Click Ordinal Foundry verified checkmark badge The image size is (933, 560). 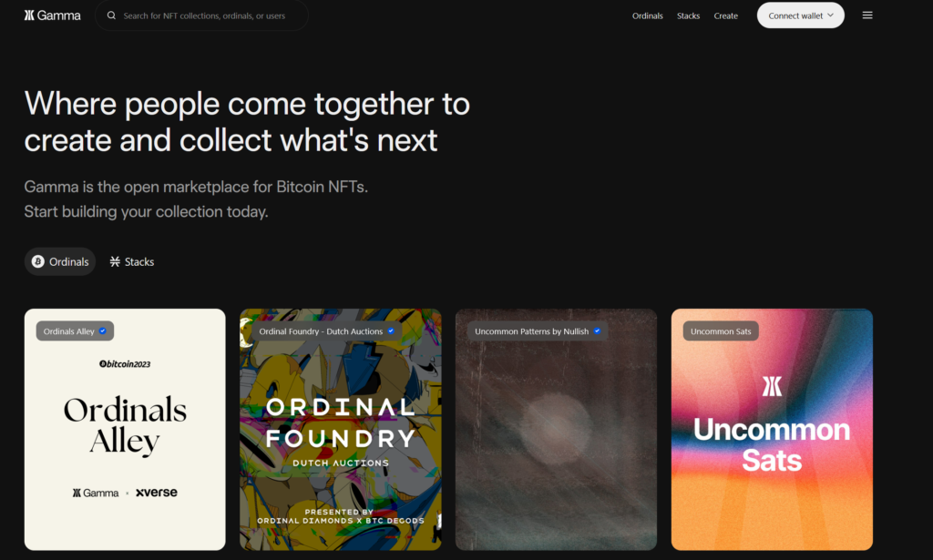coord(391,331)
